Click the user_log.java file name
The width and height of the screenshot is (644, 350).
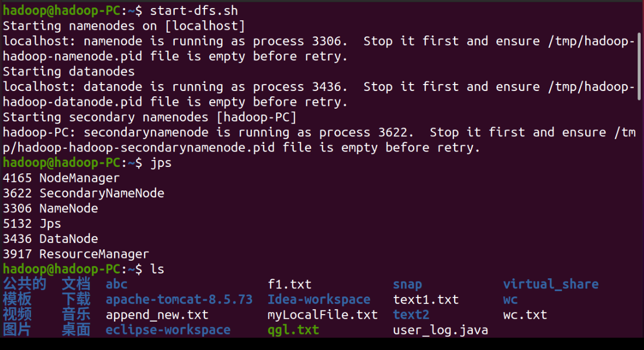coord(440,330)
